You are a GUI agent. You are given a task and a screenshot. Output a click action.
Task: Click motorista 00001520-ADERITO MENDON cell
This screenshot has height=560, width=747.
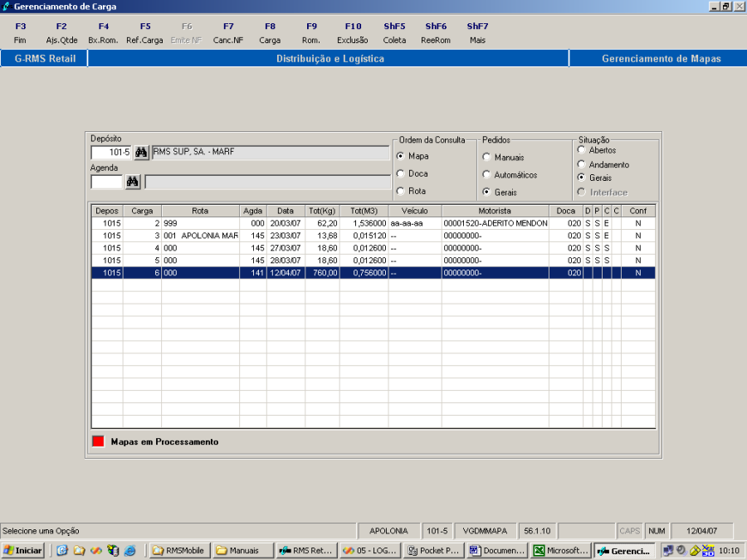pos(495,223)
